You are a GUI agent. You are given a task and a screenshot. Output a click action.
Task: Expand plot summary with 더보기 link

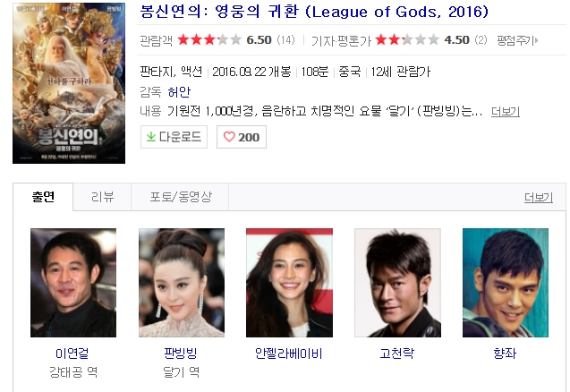[x=506, y=111]
